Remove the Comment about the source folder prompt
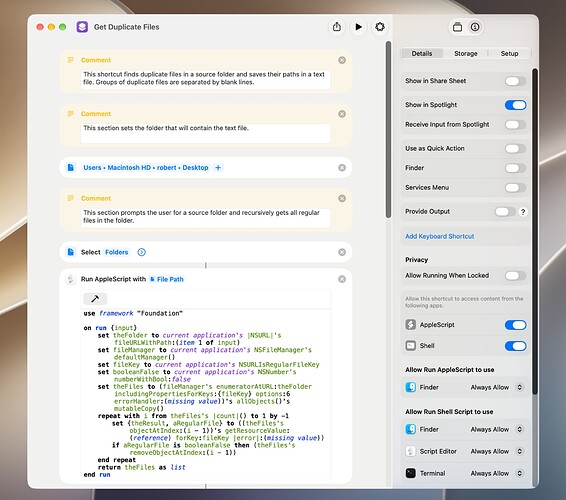The width and height of the screenshot is (566, 500). pos(342,198)
